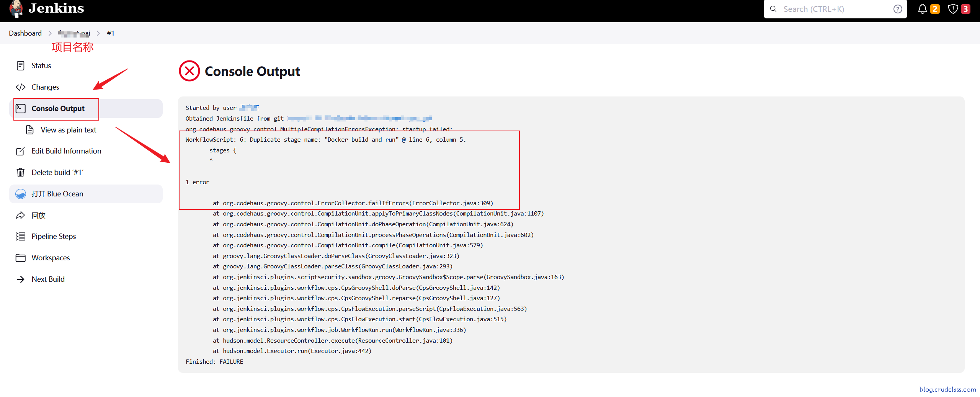Click the search magnifier icon

773,9
